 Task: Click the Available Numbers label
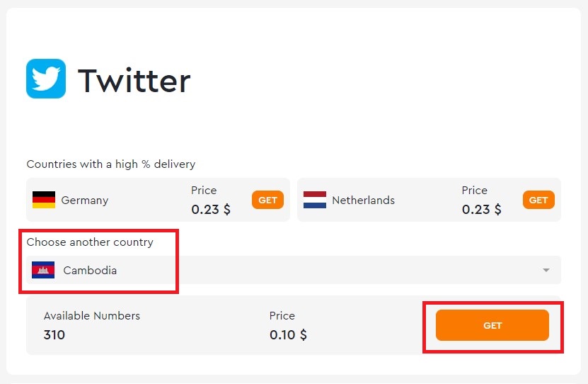click(92, 316)
